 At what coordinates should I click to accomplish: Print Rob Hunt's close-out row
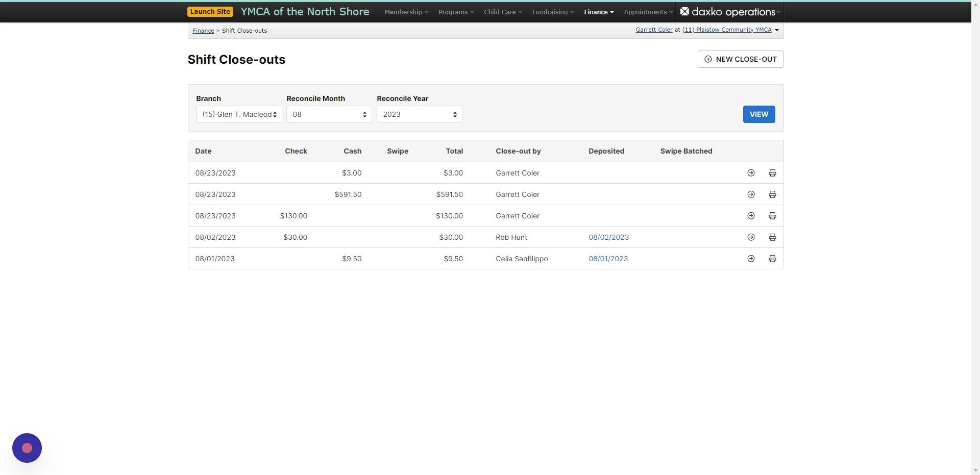[772, 237]
